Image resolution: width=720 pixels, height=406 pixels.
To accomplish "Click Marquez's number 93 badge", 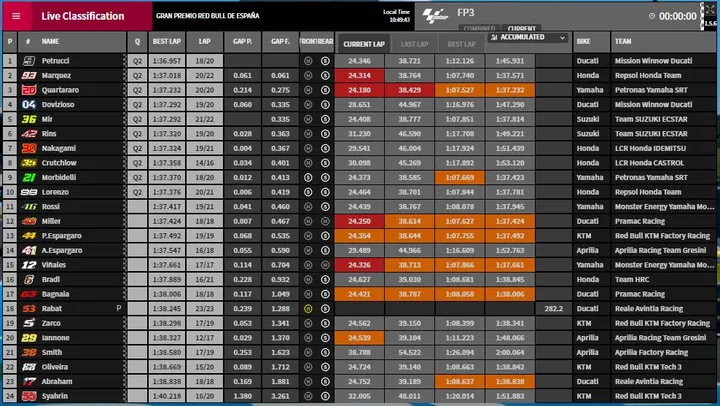I will pyautogui.click(x=29, y=75).
